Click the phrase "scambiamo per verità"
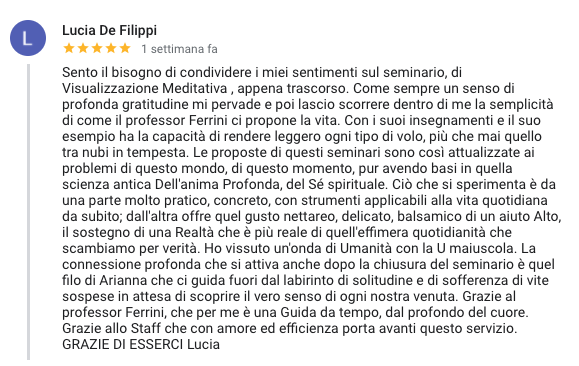 131,249
